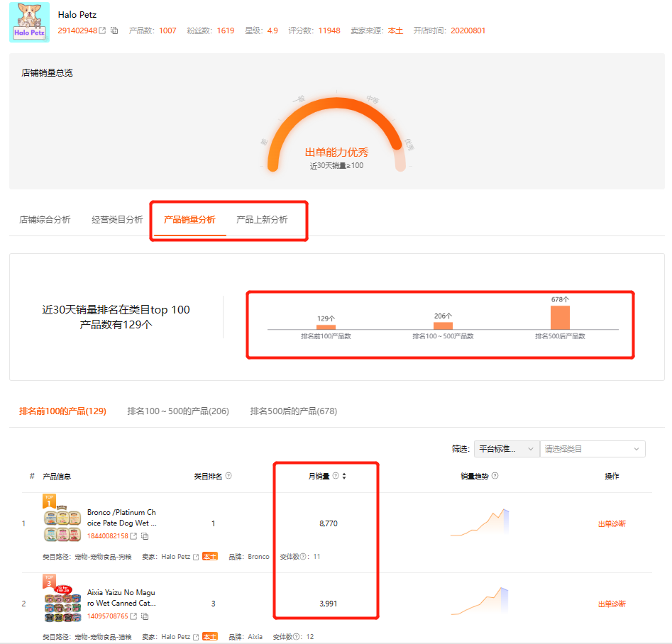Viewport: 672px width, 644px height.
Task: Open the 平台标准 filter dropdown
Action: (x=507, y=449)
